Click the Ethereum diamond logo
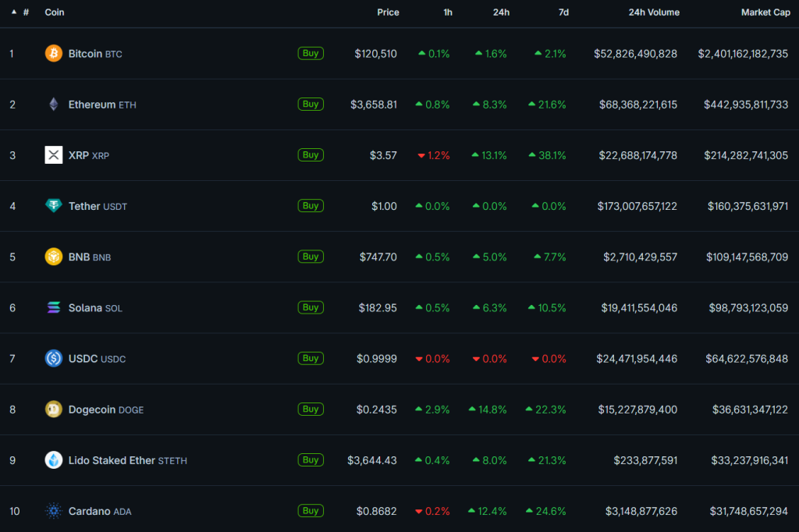This screenshot has width=799, height=532. (x=53, y=104)
